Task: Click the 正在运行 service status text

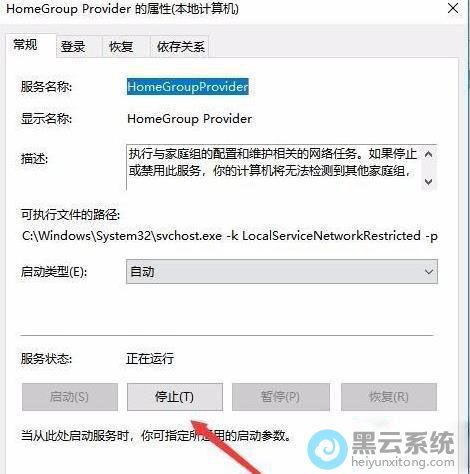Action: (x=150, y=359)
